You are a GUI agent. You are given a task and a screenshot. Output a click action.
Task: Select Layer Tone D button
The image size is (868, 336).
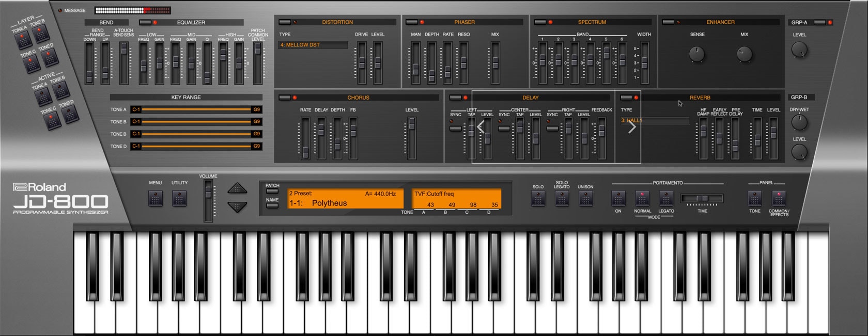click(49, 57)
